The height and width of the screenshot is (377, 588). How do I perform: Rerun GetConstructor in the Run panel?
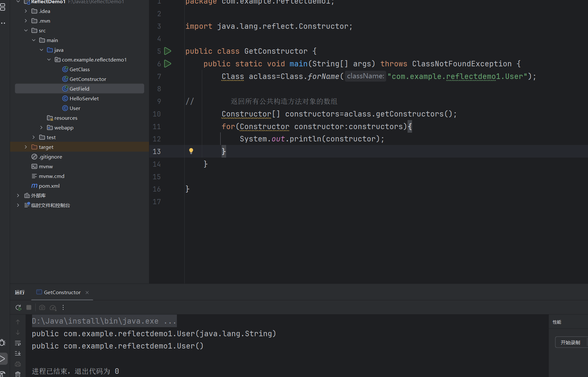pos(18,307)
